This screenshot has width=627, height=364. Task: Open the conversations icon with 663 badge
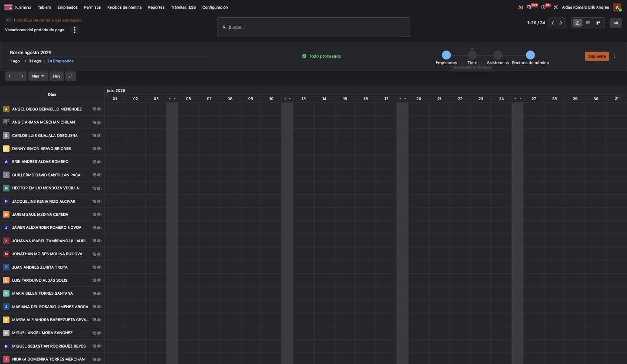pyautogui.click(x=529, y=7)
